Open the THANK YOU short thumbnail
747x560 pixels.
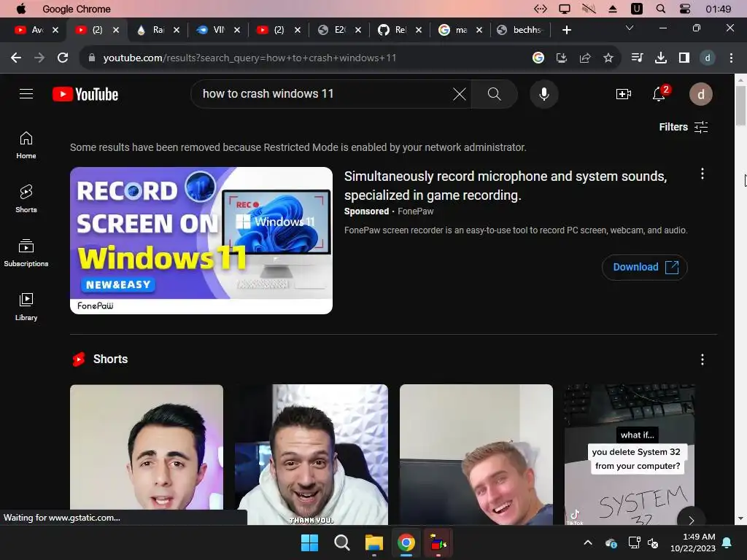(311, 455)
